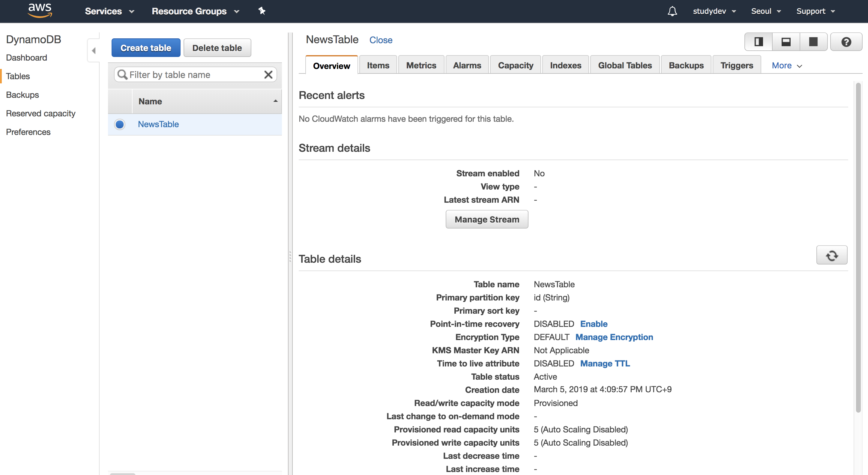Expand the Resource Groups menu
The image size is (868, 475).
coord(196,11)
